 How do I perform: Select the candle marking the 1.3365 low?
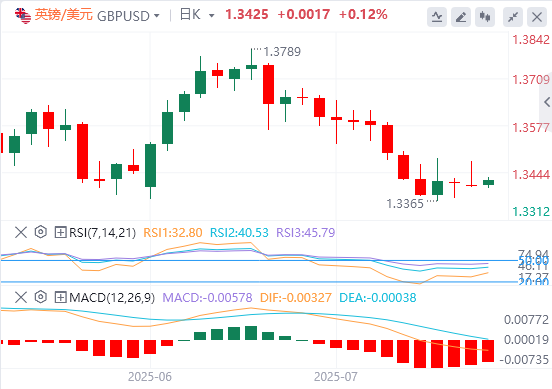438,188
